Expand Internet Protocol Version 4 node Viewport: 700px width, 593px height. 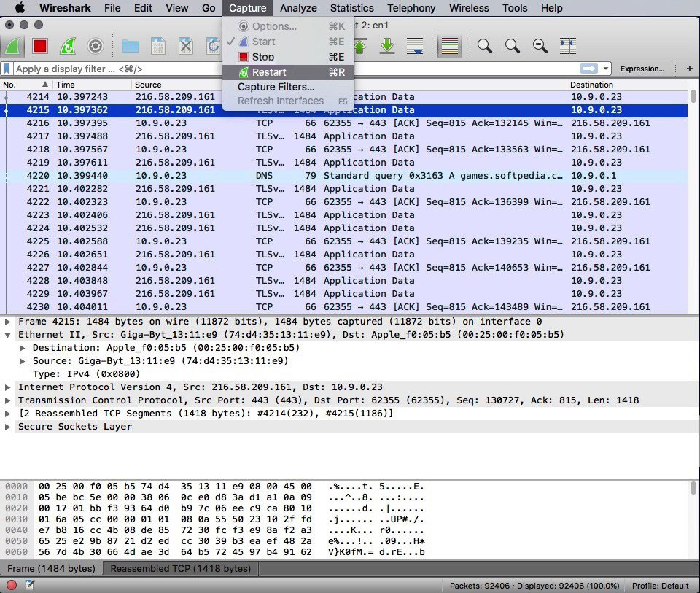coord(7,387)
